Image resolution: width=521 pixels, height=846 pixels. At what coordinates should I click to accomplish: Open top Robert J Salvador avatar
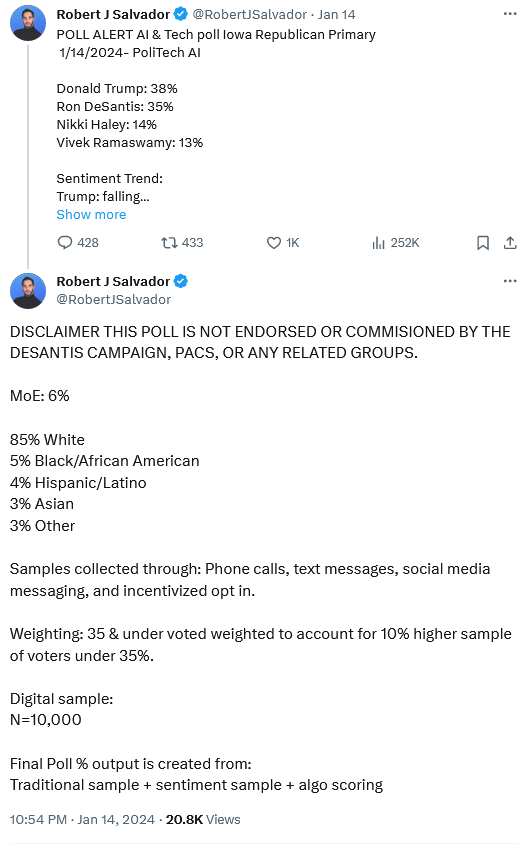(x=28, y=23)
